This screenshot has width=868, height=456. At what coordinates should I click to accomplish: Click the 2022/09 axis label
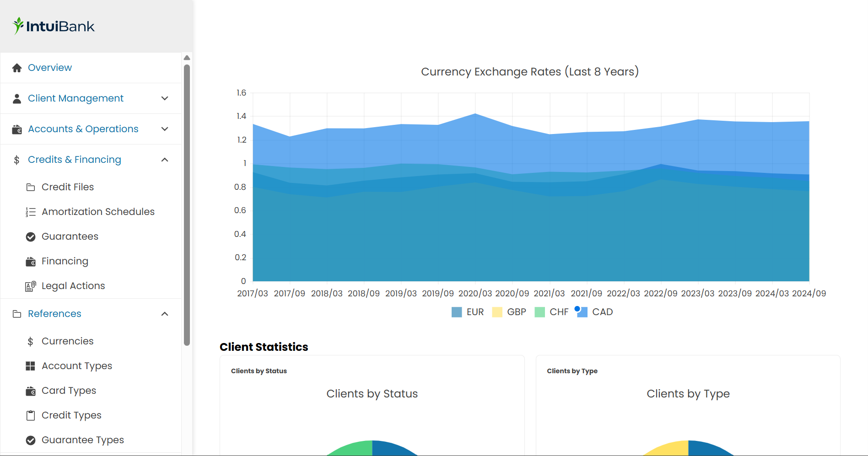661,294
